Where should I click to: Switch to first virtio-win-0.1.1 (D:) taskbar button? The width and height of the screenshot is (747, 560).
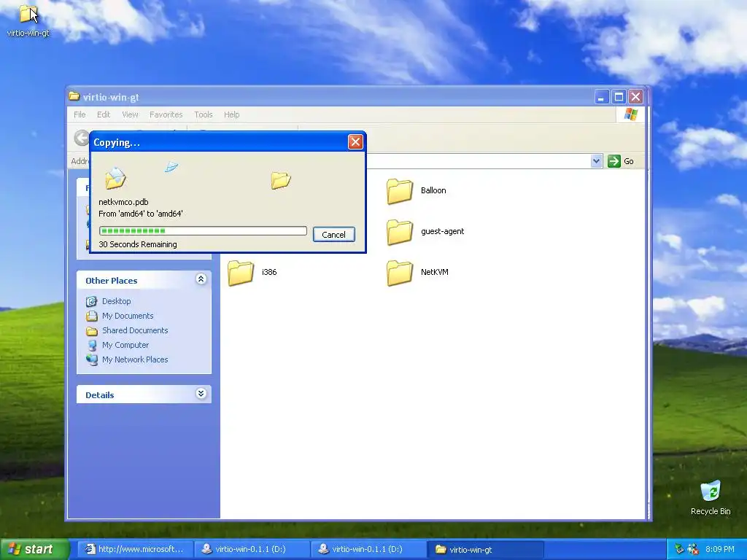(252, 550)
